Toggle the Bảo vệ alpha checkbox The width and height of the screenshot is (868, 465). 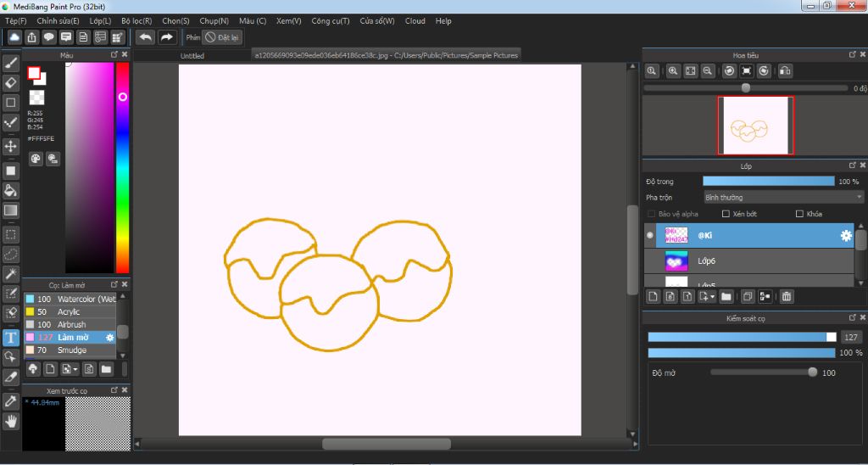pos(652,214)
